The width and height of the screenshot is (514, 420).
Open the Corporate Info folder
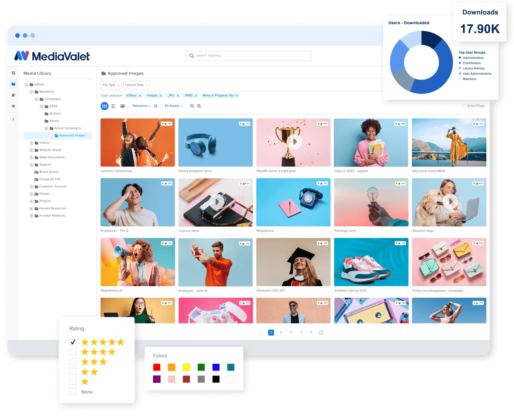pos(47,179)
